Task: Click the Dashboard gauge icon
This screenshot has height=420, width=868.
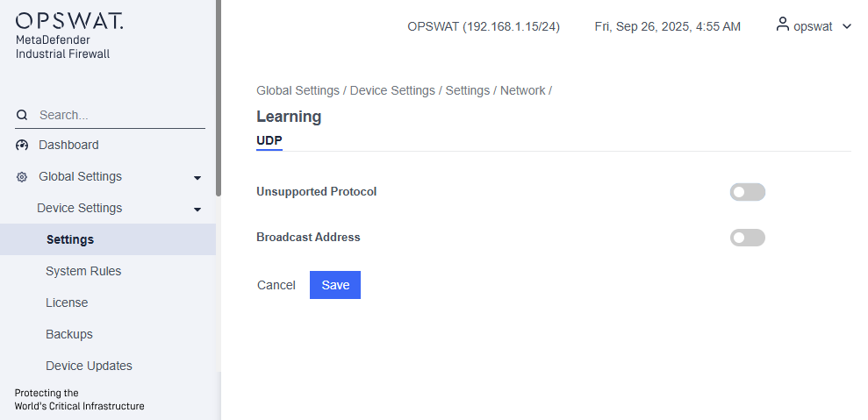Action: [x=23, y=145]
